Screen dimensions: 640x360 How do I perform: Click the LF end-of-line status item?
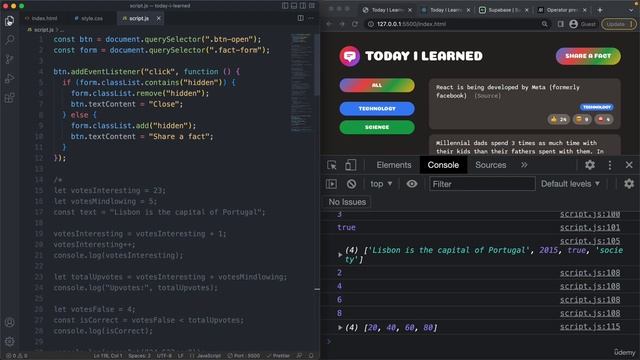coord(180,356)
